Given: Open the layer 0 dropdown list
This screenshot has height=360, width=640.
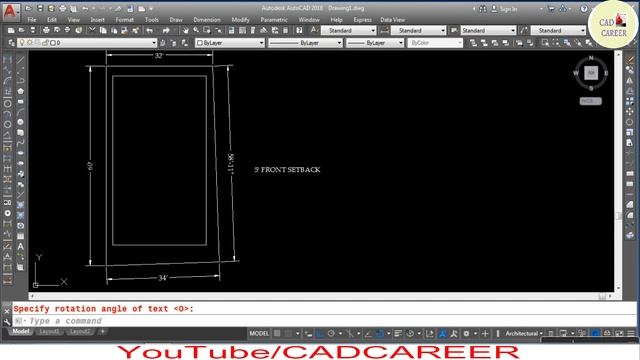Looking at the screenshot, I should pyautogui.click(x=154, y=43).
